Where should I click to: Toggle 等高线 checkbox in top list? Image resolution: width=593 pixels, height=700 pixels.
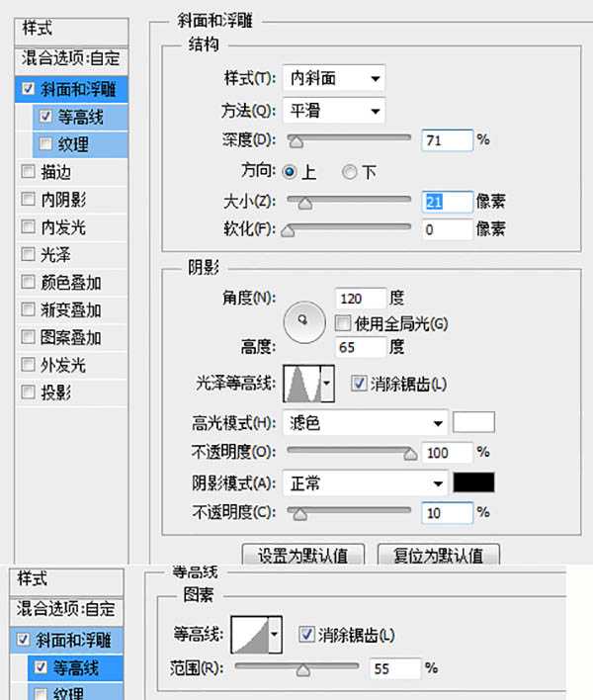click(45, 117)
